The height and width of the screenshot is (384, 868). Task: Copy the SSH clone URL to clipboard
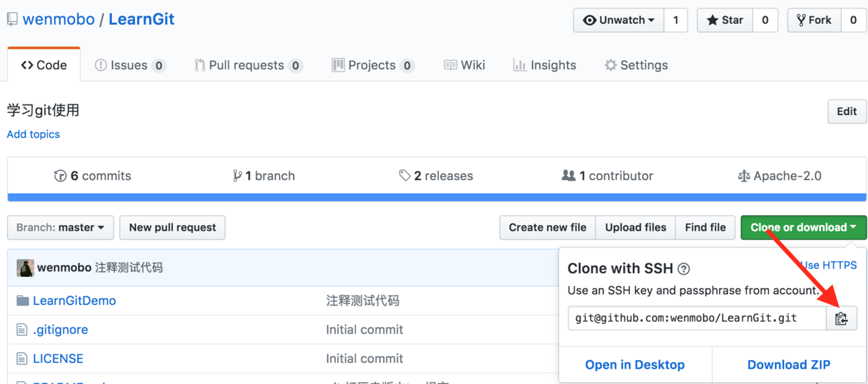click(841, 318)
